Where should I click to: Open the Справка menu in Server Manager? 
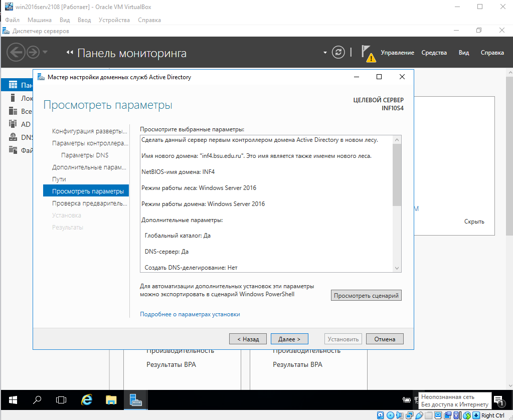492,53
